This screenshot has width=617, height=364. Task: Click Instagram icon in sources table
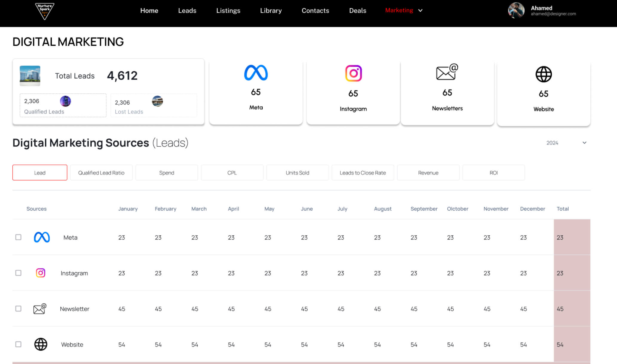(x=41, y=273)
